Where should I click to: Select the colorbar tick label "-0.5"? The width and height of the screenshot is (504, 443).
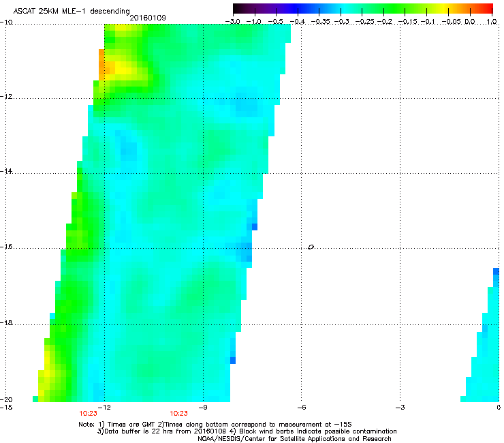[x=275, y=22]
